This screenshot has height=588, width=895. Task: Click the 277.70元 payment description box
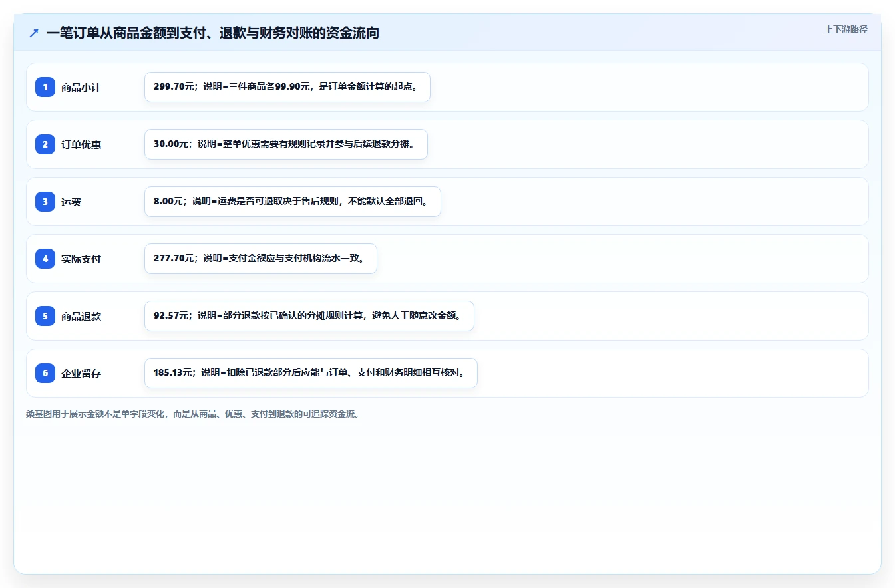[x=261, y=259]
